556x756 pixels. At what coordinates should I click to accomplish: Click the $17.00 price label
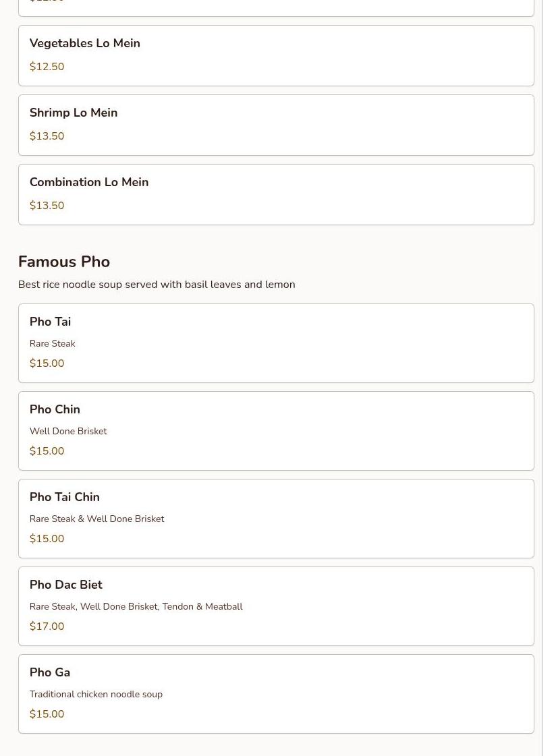pos(47,627)
